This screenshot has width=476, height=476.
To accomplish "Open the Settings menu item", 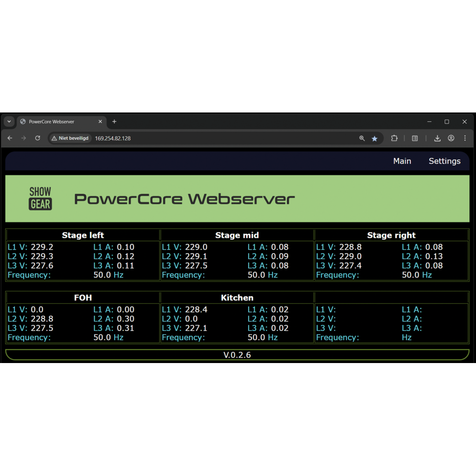I will pos(444,161).
